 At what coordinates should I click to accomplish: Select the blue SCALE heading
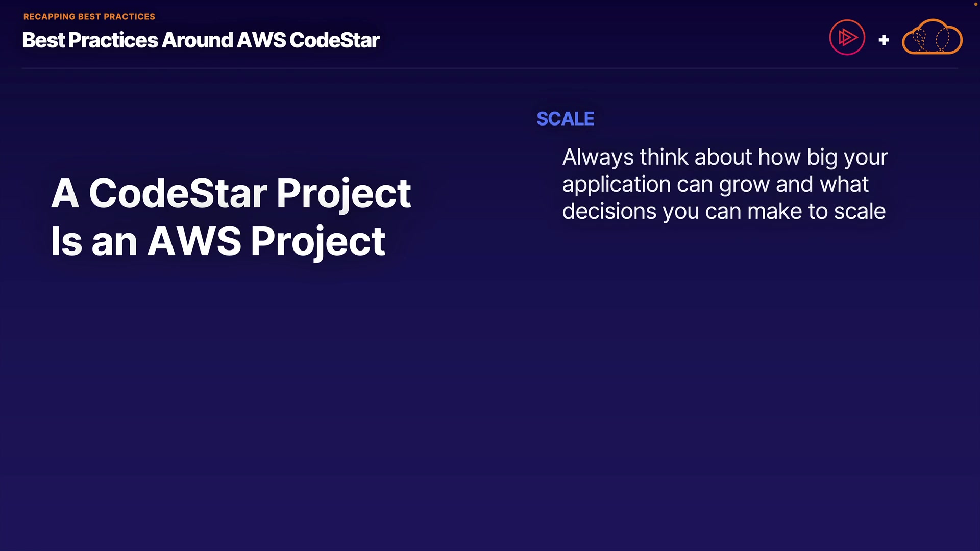[x=565, y=119]
